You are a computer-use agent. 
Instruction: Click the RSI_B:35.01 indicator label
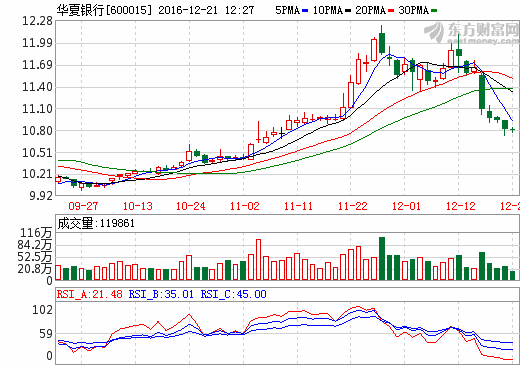point(161,294)
